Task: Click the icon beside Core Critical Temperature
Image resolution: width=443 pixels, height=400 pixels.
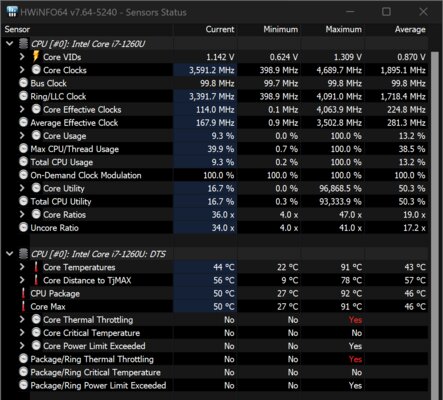Action: (36, 333)
